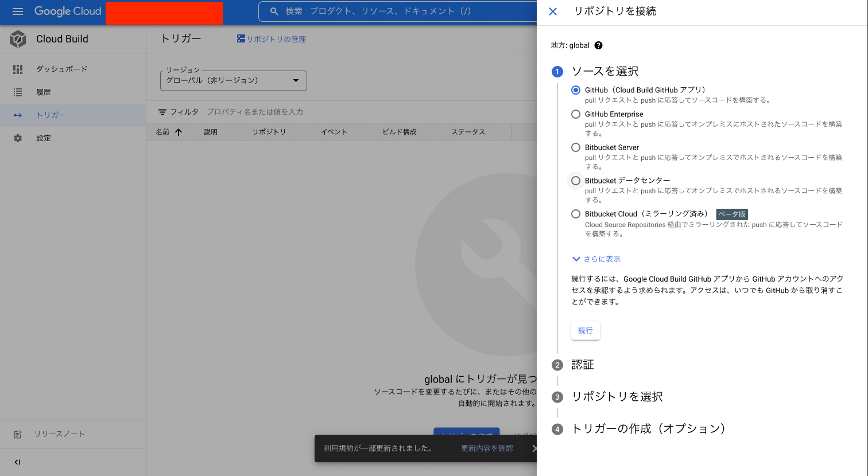Open the navigation hamburger menu

coord(17,11)
